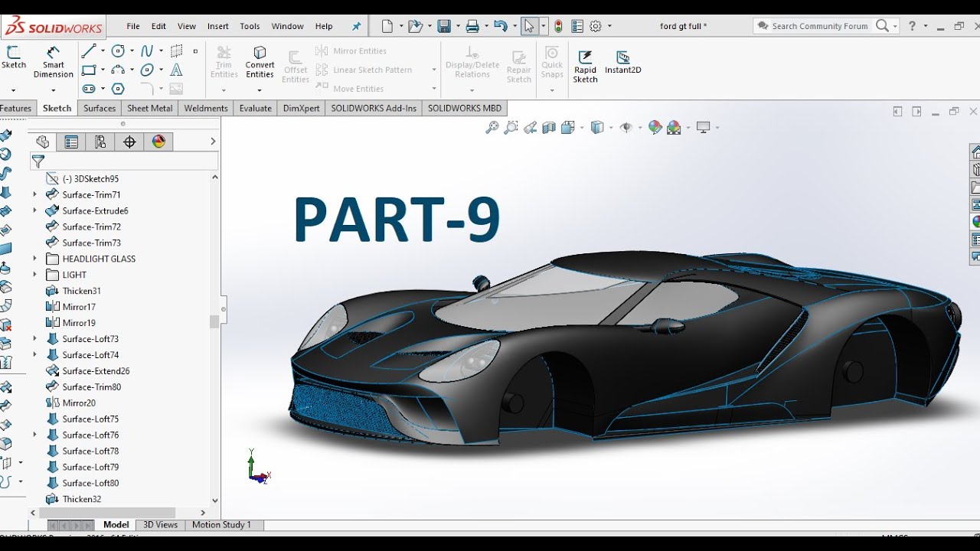Pick the Line sketch tool
980x551 pixels.
pyautogui.click(x=89, y=51)
